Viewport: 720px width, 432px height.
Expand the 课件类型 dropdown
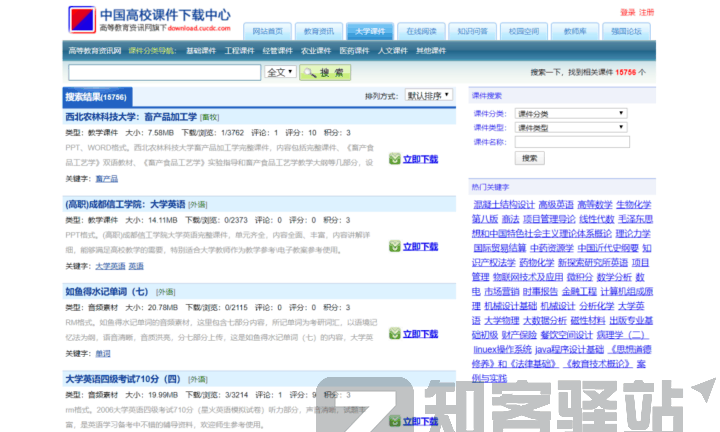click(x=571, y=128)
